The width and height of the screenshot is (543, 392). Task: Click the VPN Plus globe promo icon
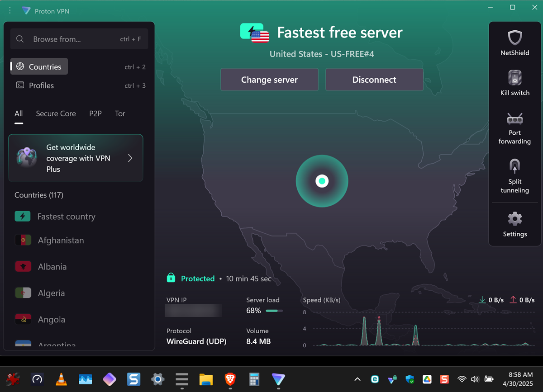[26, 157]
